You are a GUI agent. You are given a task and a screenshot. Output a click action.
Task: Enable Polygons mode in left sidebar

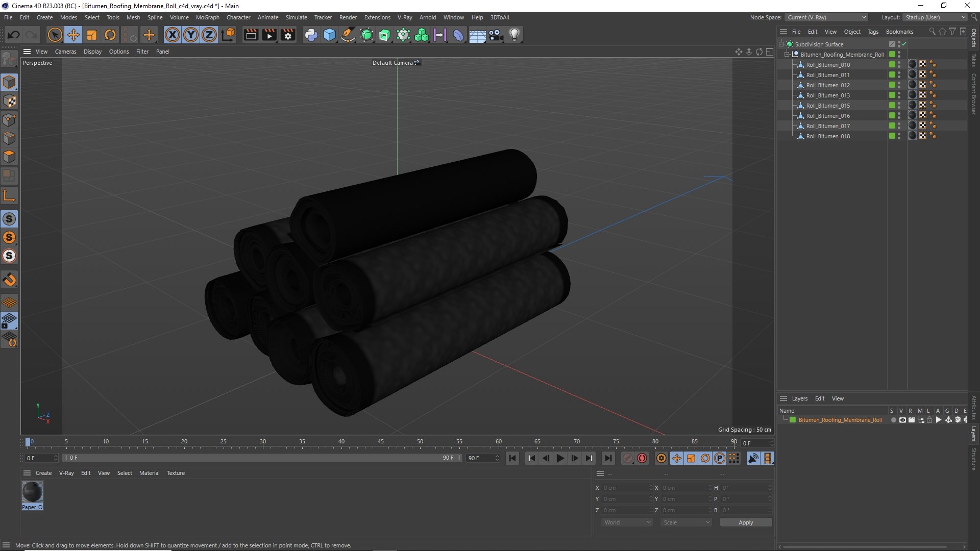[x=9, y=157]
